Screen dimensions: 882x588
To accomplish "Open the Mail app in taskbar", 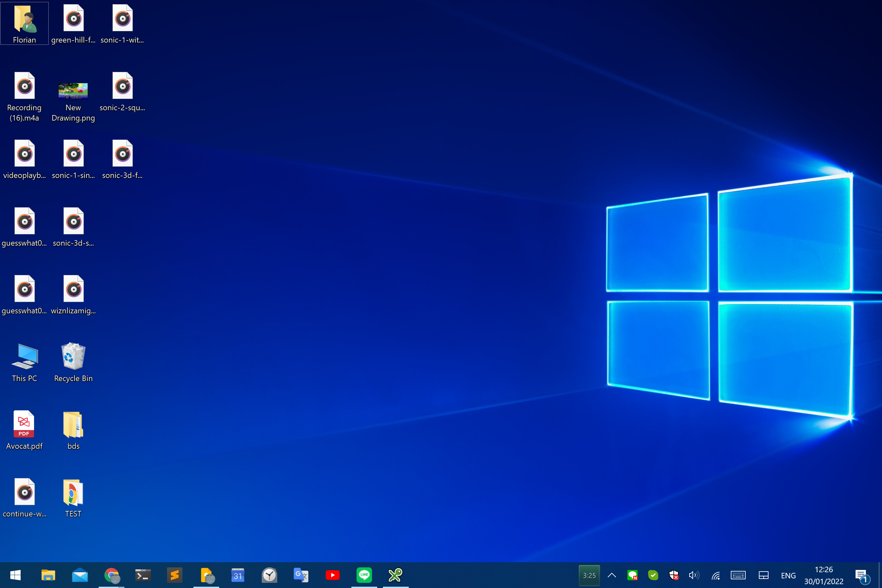I will coord(80,575).
